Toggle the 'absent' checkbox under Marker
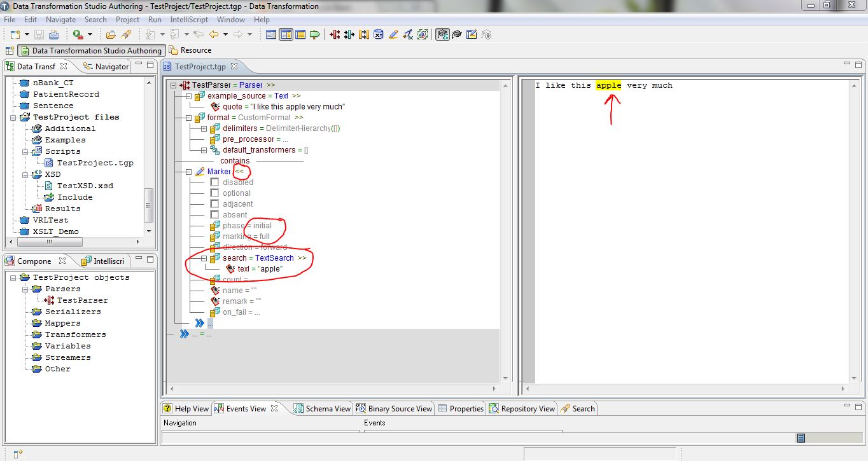The height and width of the screenshot is (461, 868). coord(214,215)
